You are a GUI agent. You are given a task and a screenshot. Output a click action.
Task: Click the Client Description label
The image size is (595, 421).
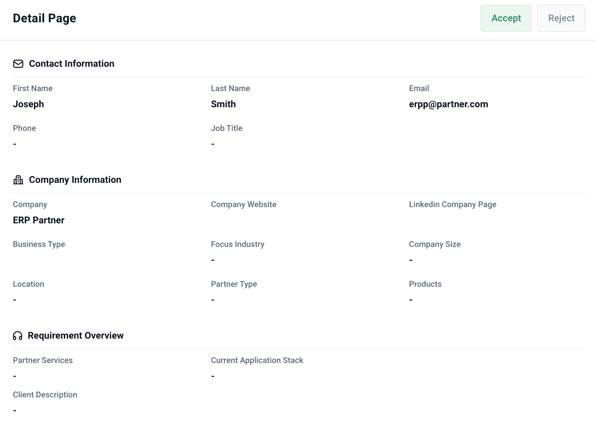[45, 395]
